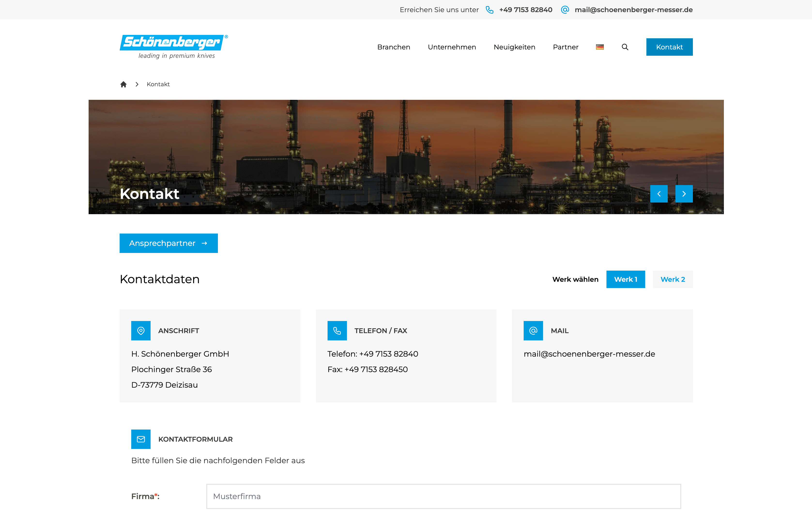Go to the home breadcrumb icon
Viewport: 812px width, 517px height.
pos(123,84)
